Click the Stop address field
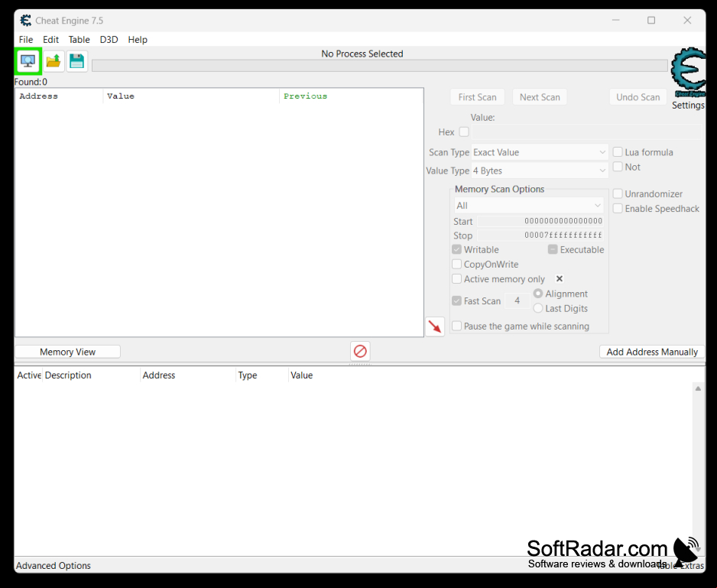This screenshot has width=717, height=588. click(x=540, y=236)
